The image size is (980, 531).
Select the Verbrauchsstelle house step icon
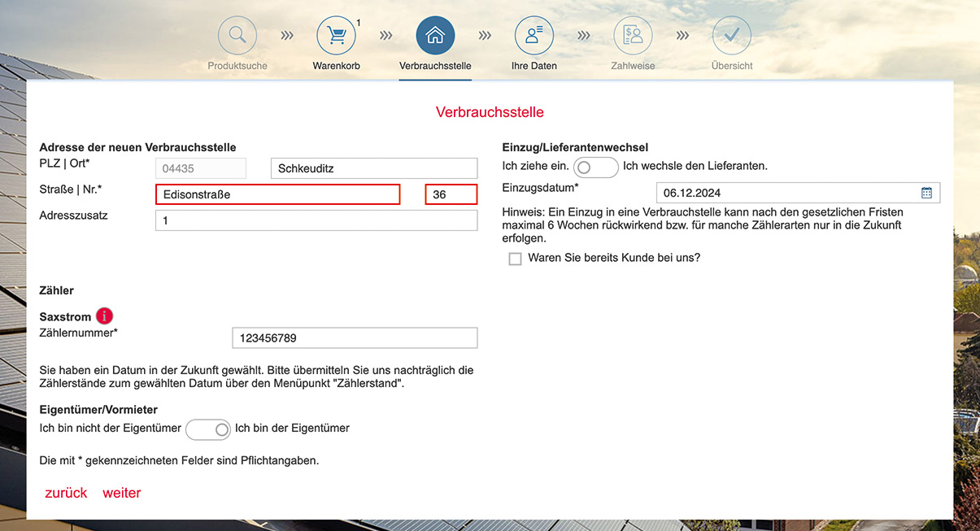pyautogui.click(x=435, y=36)
